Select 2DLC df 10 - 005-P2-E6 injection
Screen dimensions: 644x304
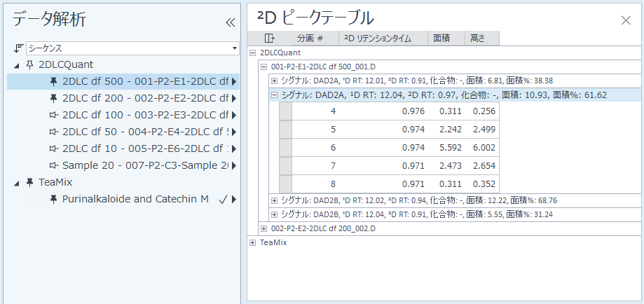tap(145, 148)
